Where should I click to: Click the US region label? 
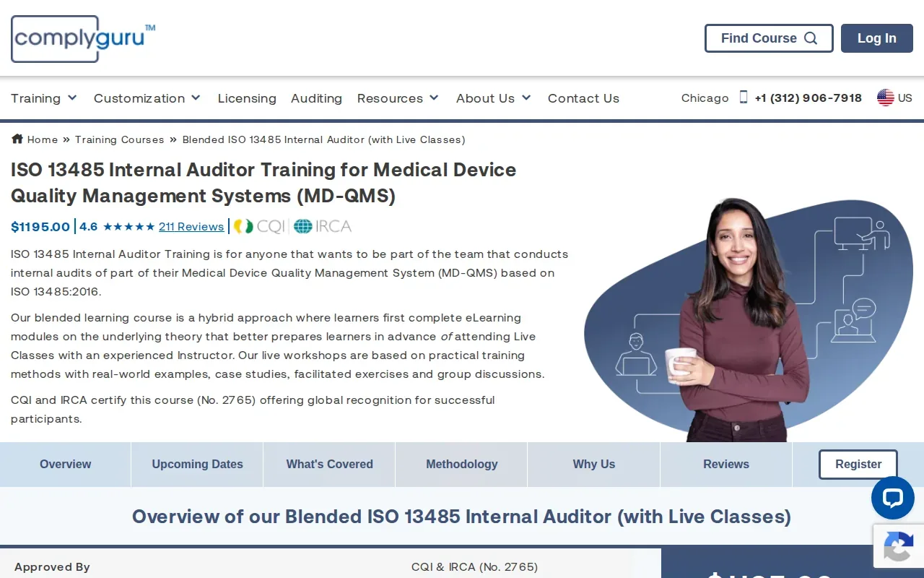tap(905, 98)
